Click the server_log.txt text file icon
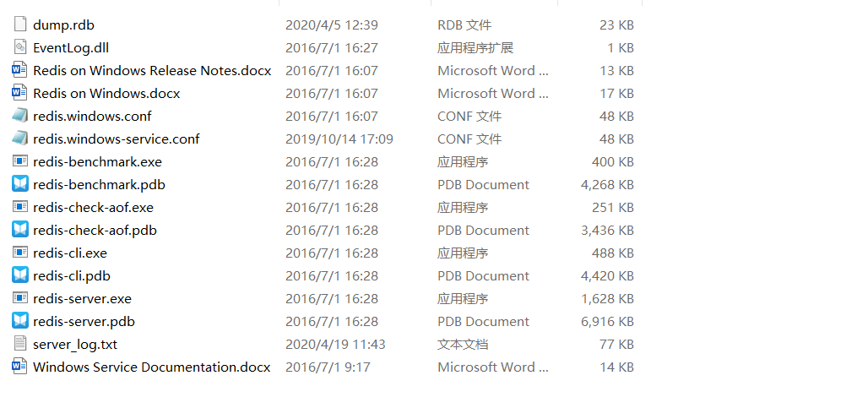868x408 pixels. click(20, 344)
